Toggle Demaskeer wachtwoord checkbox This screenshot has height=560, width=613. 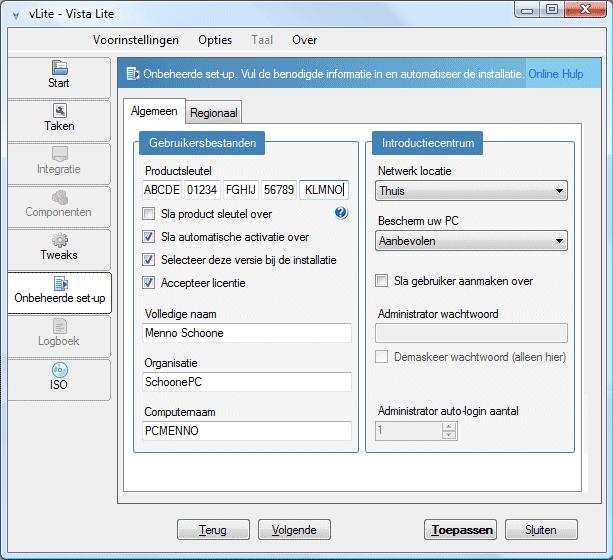click(381, 357)
